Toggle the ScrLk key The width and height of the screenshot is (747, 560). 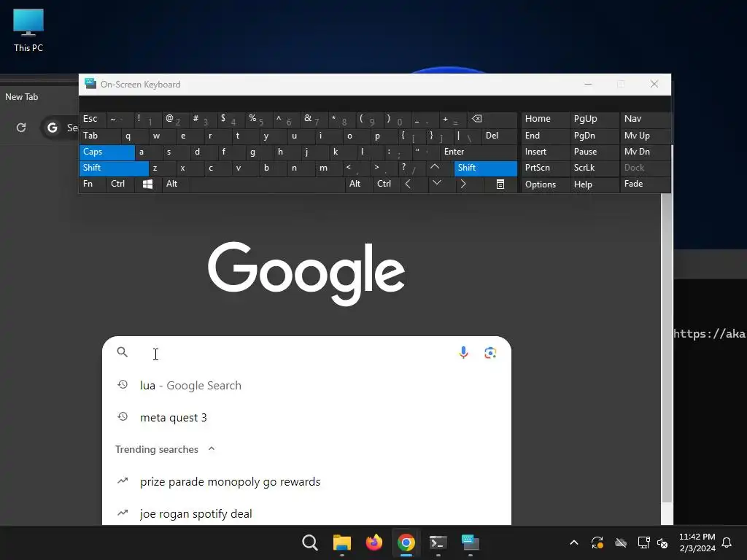(x=594, y=168)
